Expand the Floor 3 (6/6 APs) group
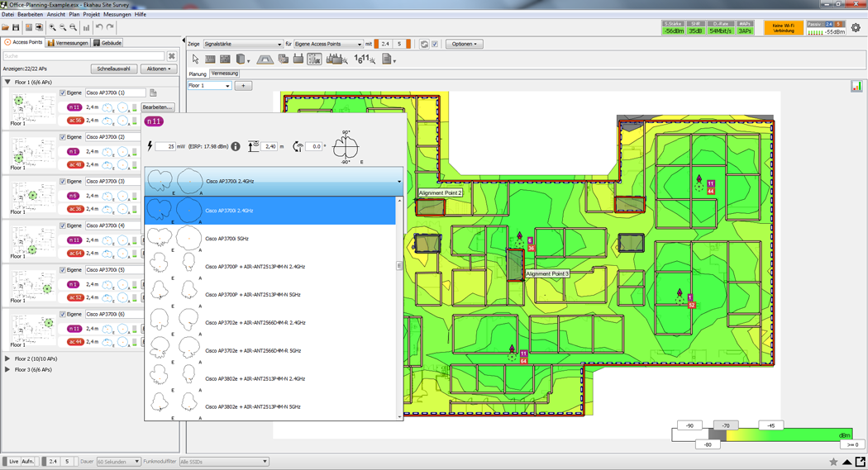This screenshot has width=868, height=470. click(x=7, y=369)
